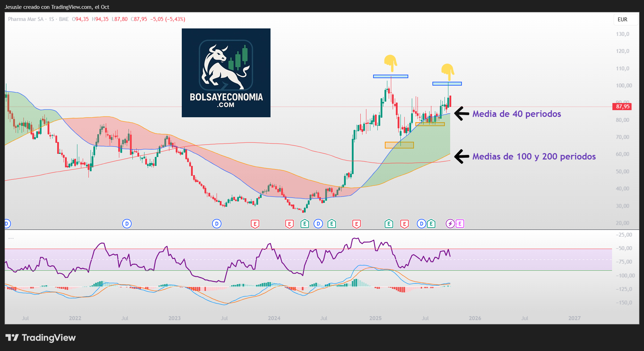Click the red 87,95 current price label
Screen dimensions: 644x351
tap(622, 107)
